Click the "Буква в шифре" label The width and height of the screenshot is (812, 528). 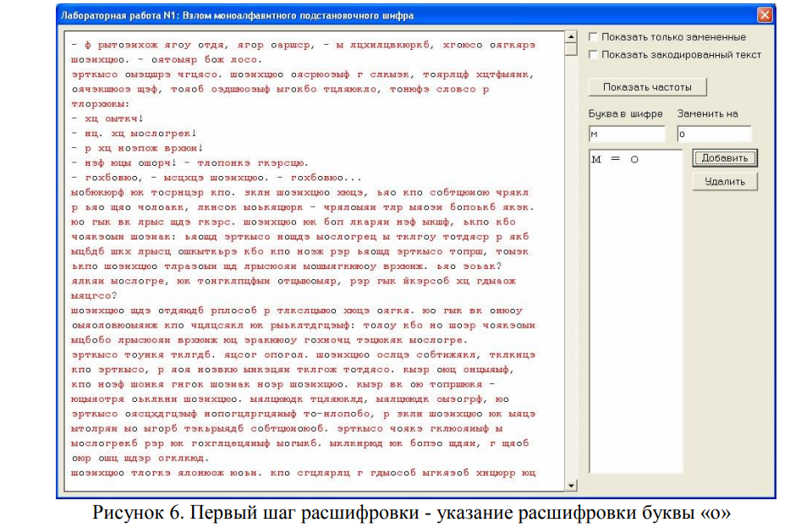click(626, 113)
